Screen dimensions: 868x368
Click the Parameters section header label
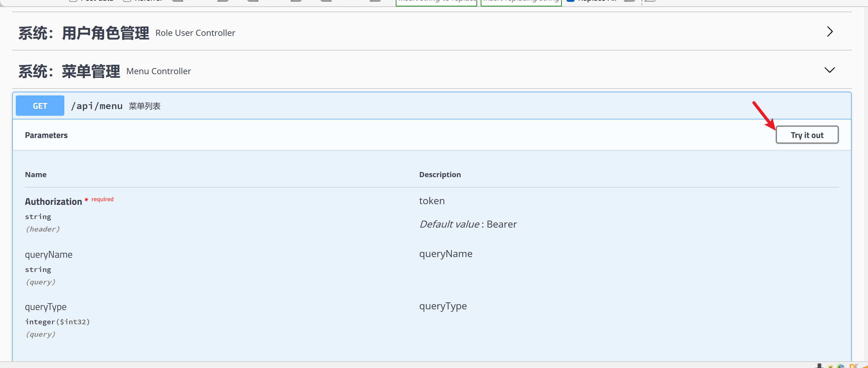click(x=46, y=135)
